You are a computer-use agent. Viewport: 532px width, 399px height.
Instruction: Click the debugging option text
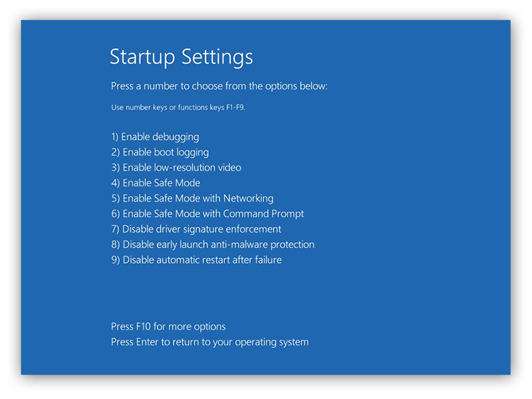(160, 136)
